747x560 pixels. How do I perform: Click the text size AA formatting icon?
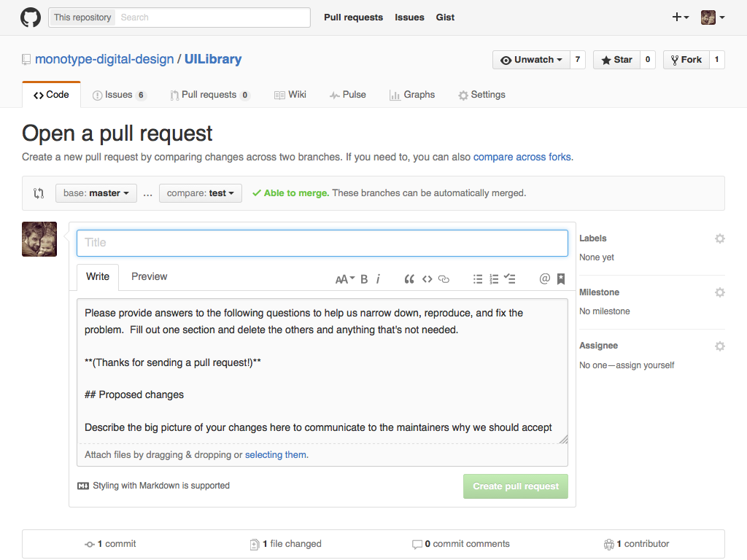coord(345,279)
